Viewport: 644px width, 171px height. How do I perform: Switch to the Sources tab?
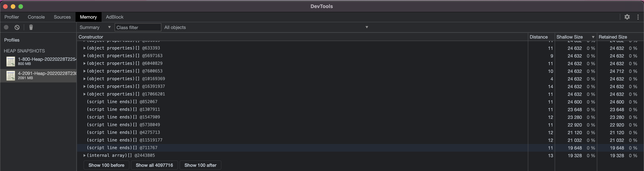[x=62, y=17]
